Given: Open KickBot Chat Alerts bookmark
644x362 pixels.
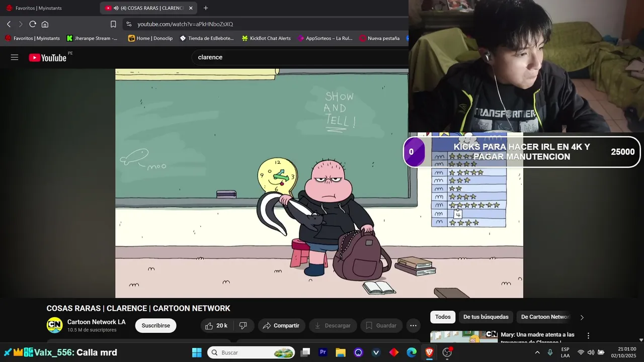Looking at the screenshot, I should (266, 38).
